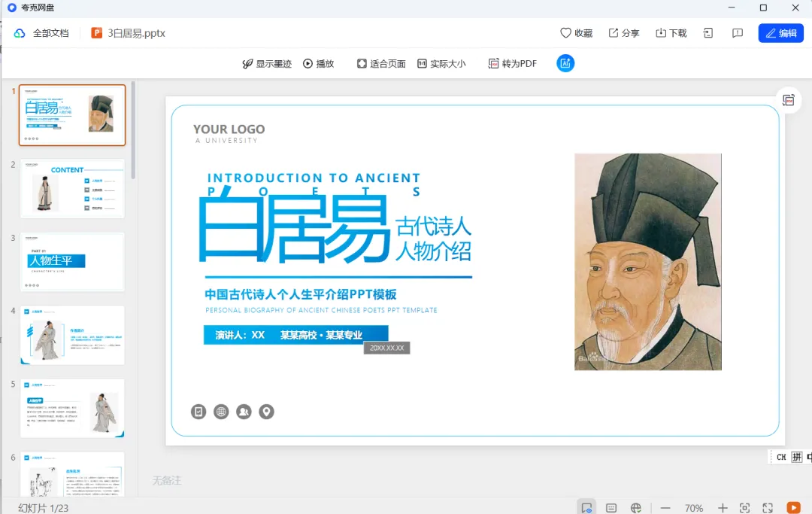Click the 拼 pinyin input mode icon

pos(797,457)
